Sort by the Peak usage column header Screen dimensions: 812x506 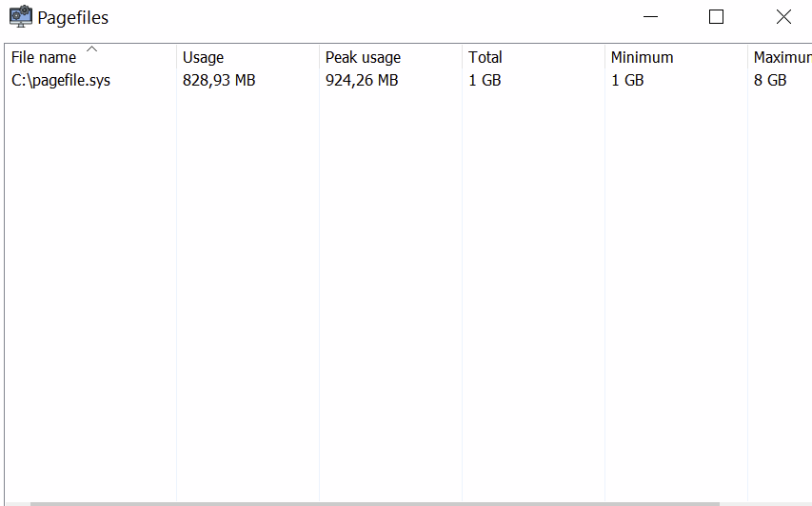tap(363, 58)
